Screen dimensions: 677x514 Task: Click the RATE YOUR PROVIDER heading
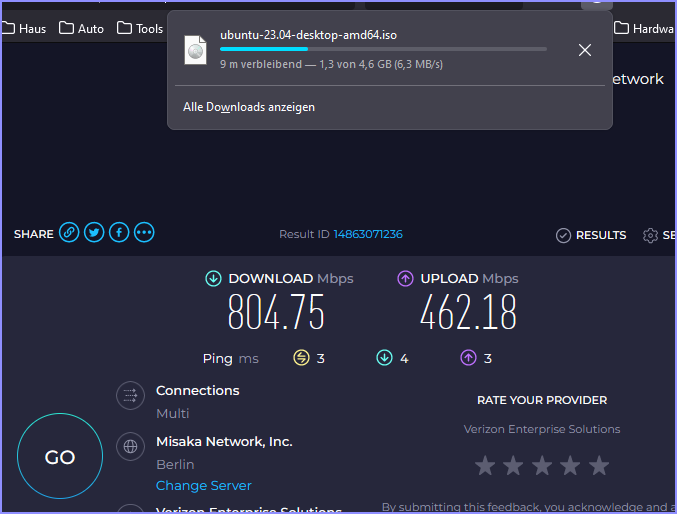coord(542,400)
